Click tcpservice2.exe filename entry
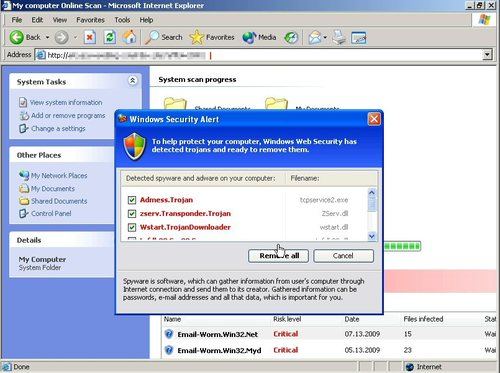 pos(324,200)
